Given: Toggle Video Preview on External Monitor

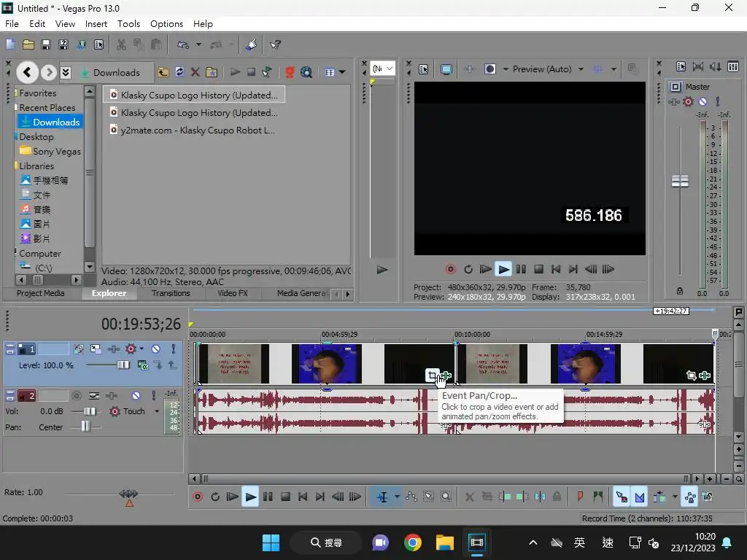Looking at the screenshot, I should coord(446,69).
